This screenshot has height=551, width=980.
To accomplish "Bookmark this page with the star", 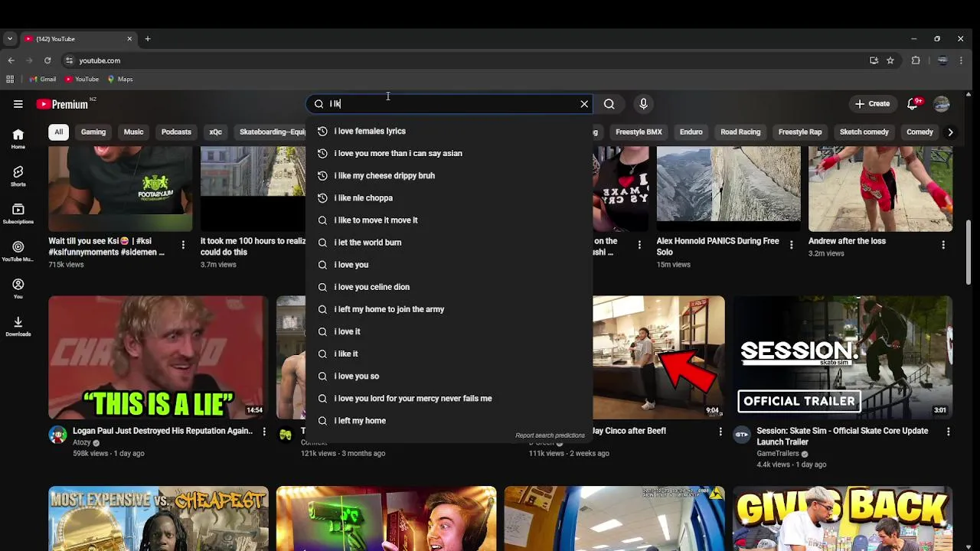I will [890, 60].
